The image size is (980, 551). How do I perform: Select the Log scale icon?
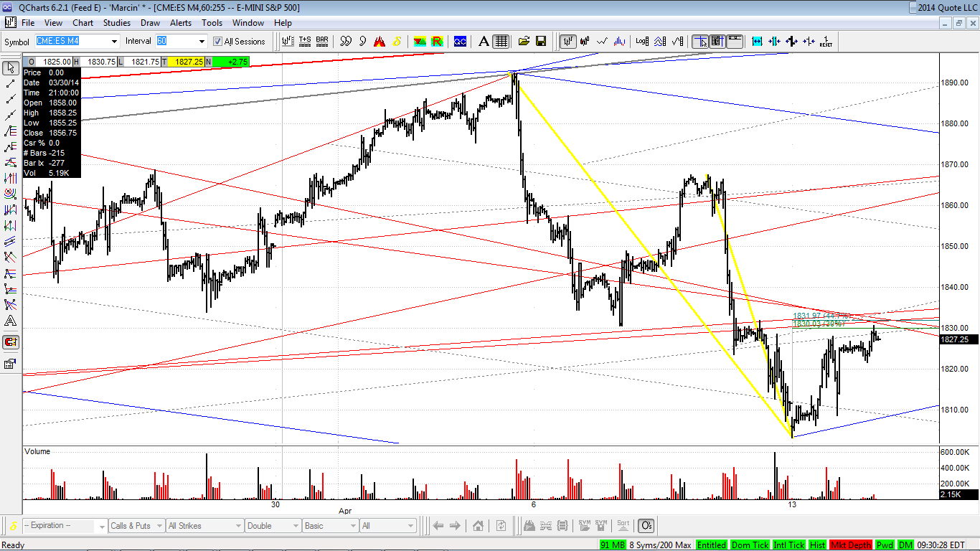(x=642, y=41)
